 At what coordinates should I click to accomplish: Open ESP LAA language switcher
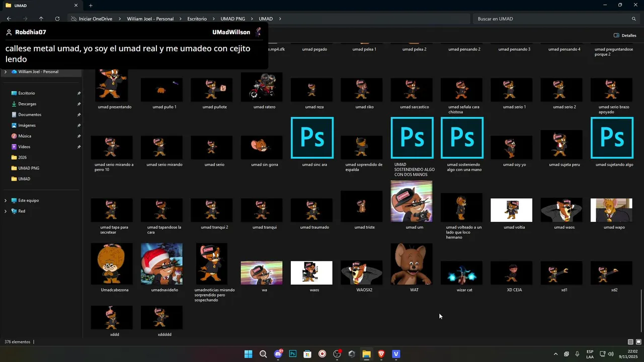(x=590, y=354)
